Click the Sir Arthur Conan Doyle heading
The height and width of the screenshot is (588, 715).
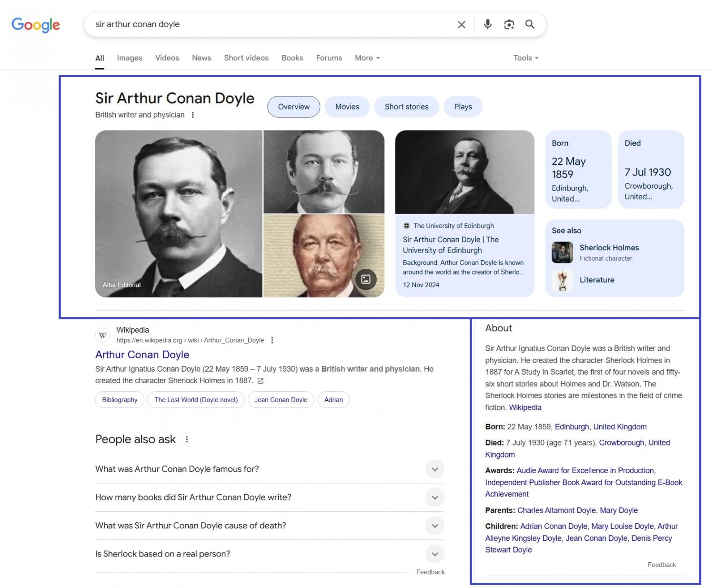[x=175, y=98]
